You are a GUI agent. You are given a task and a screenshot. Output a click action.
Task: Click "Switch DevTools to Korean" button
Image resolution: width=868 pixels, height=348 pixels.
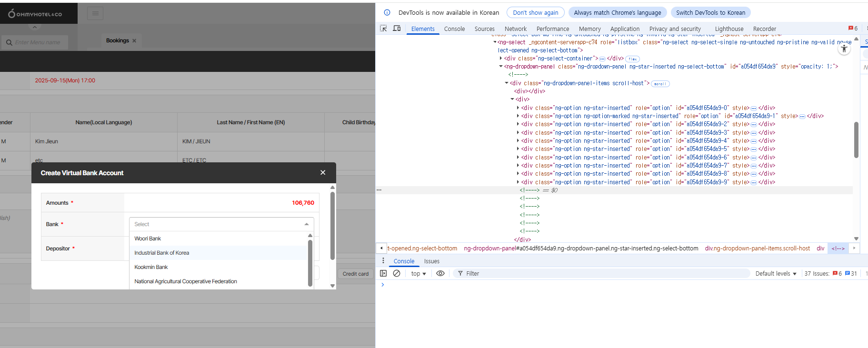pos(710,12)
